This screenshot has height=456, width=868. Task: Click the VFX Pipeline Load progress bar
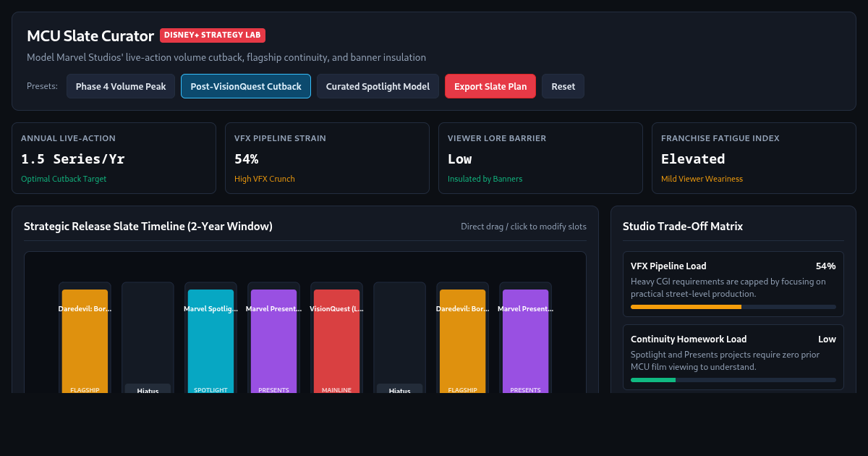click(733, 307)
